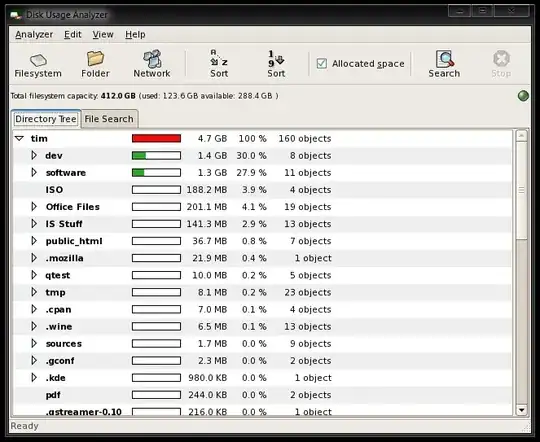Click the 188.2 MB size value
Image resolution: width=540 pixels, height=442 pixels.
(x=207, y=190)
